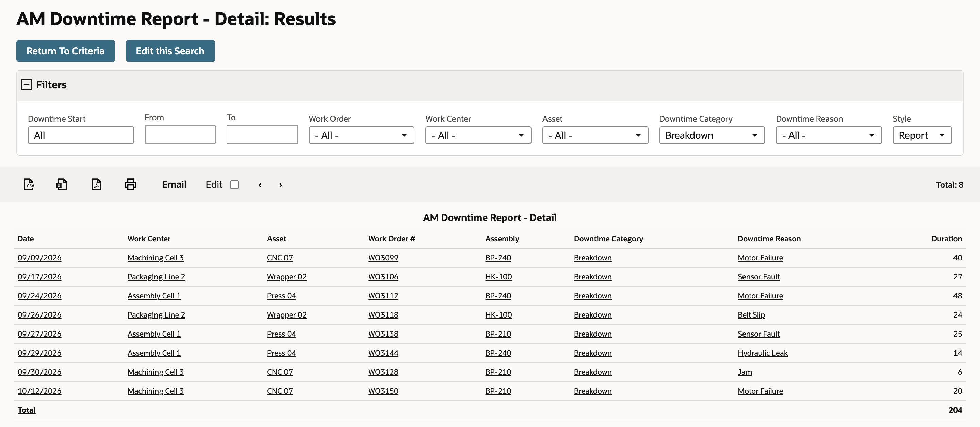Export results as PDF document
Viewport: 980px width, 427px height.
click(97, 184)
